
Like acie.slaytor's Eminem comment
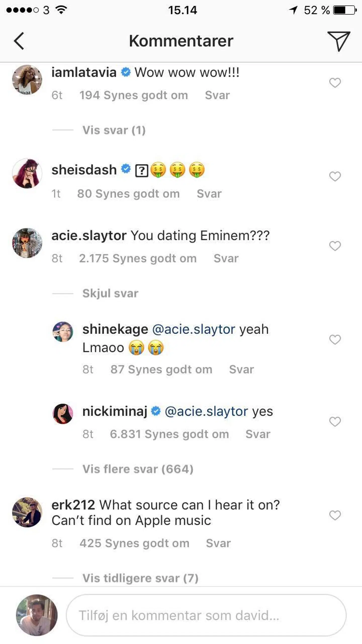335,246
